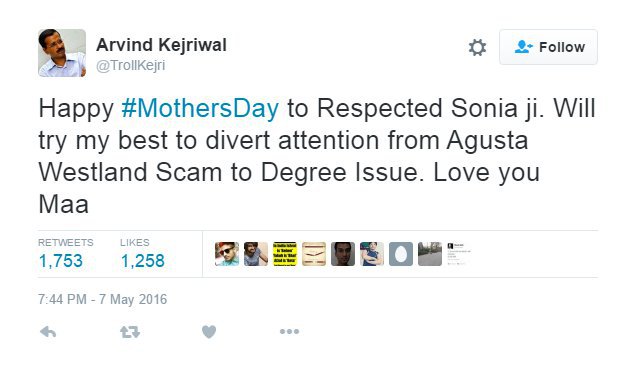The width and height of the screenshot is (635, 369).
Task: Like the tweet with heart icon
Action: (x=209, y=332)
